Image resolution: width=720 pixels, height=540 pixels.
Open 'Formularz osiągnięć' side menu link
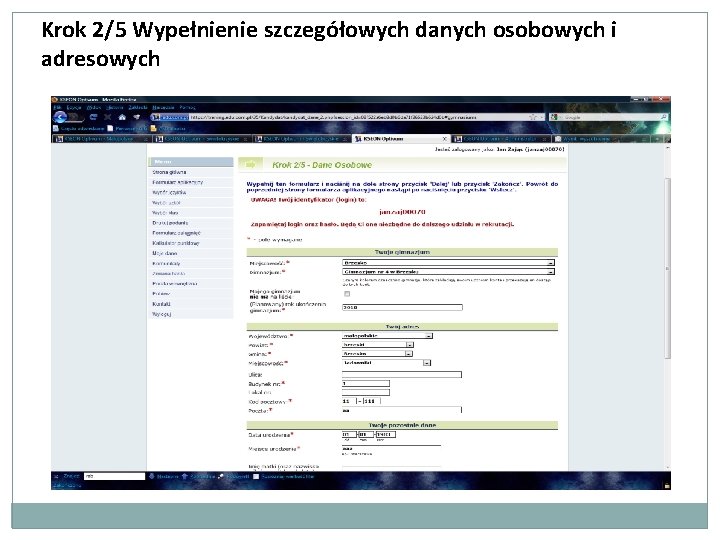pyautogui.click(x=176, y=233)
